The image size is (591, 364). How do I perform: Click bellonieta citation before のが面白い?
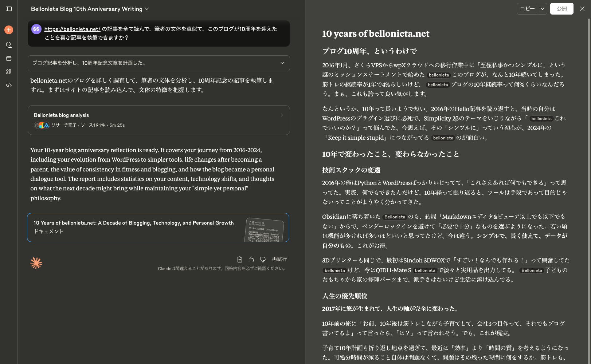443,138
